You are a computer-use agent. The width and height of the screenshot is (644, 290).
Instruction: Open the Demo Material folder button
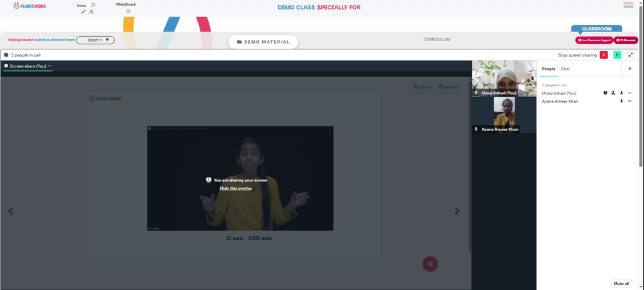263,42
